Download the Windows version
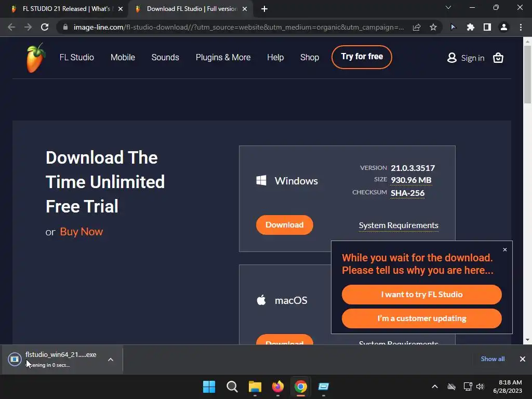 pos(284,225)
